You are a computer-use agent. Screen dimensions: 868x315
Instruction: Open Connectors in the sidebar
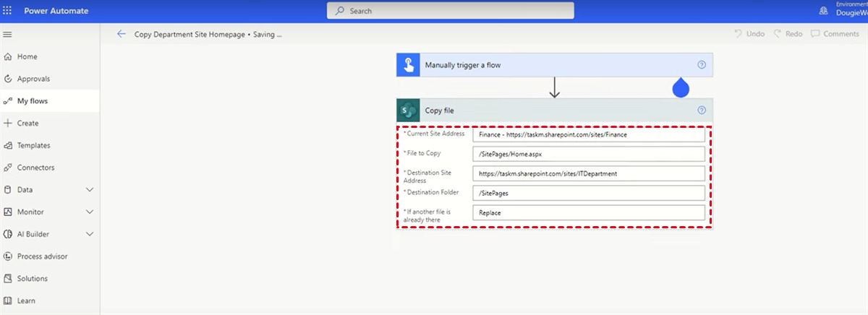[x=36, y=168]
